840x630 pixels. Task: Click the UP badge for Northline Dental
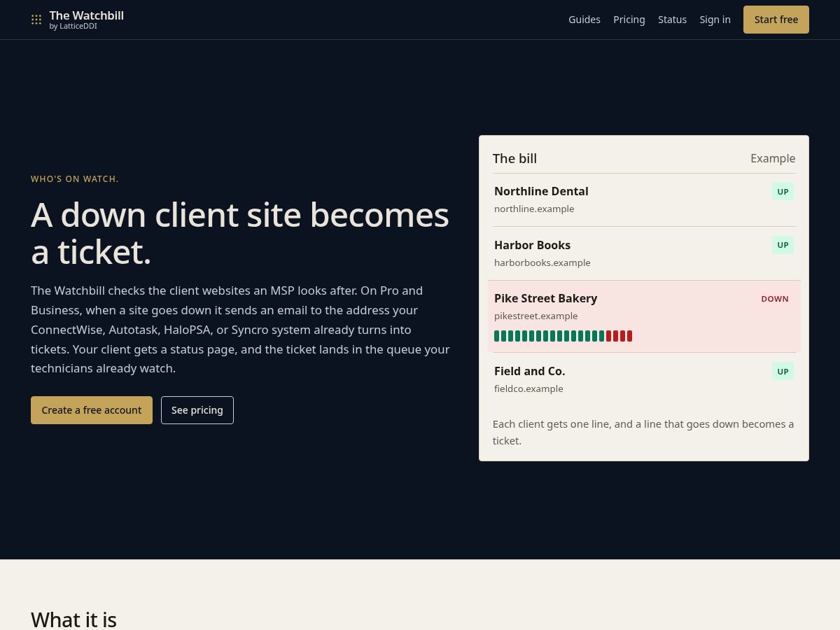point(783,192)
